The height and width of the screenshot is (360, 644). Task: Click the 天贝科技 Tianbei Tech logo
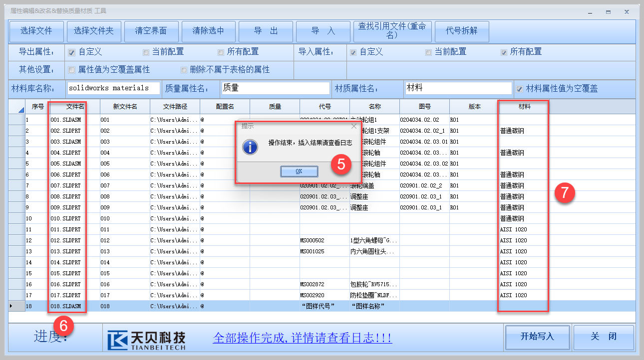147,340
